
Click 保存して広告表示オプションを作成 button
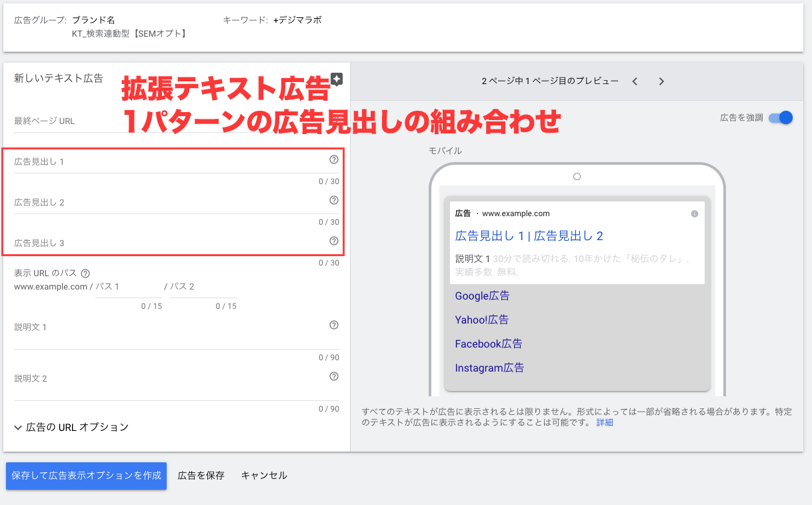pyautogui.click(x=86, y=476)
